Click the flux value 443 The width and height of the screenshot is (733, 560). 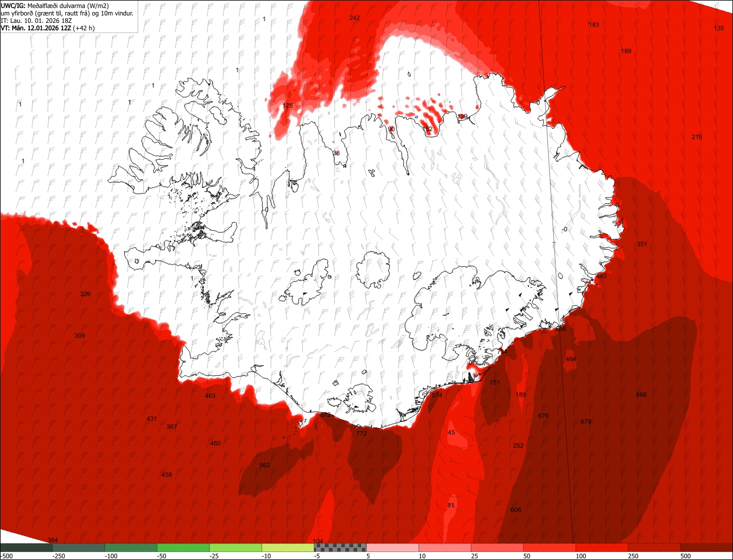point(601,276)
